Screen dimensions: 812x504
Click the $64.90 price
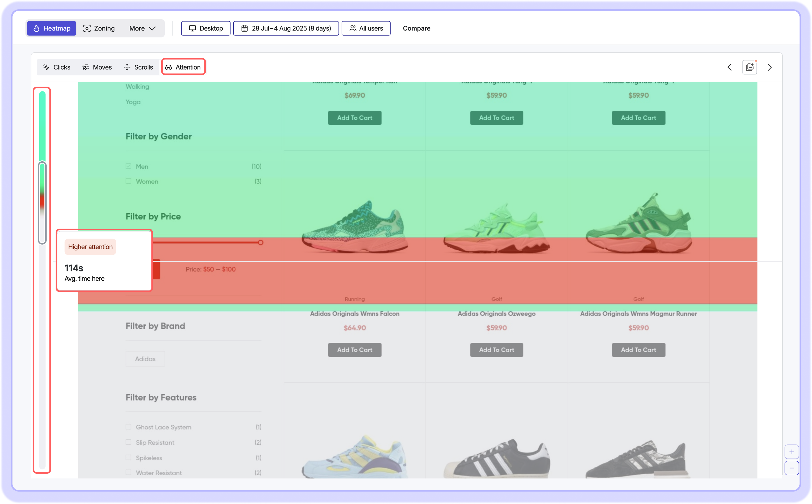pos(355,328)
